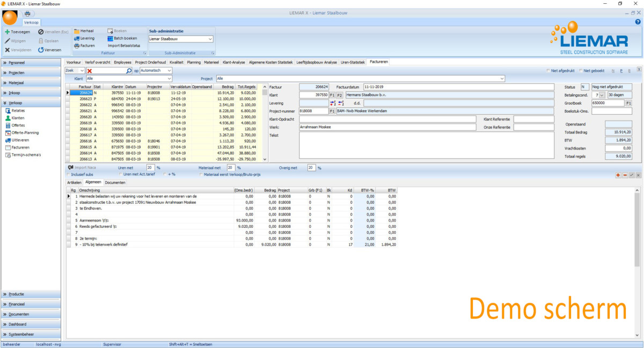Expand the Productie sidebar section
The height and width of the screenshot is (348, 644).
pos(31,294)
